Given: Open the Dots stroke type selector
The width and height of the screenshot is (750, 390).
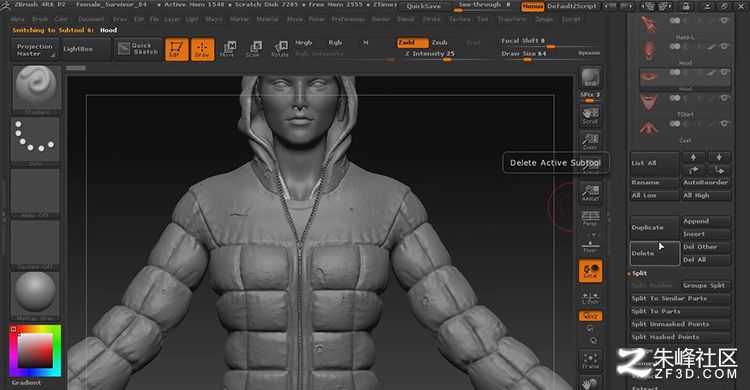Looking at the screenshot, I should (x=35, y=141).
